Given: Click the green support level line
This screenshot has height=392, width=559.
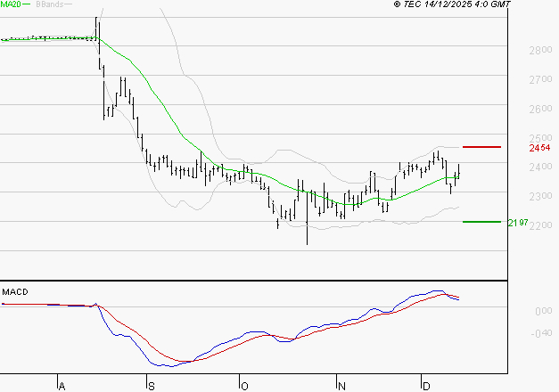Looking at the screenshot, I should (x=481, y=222).
